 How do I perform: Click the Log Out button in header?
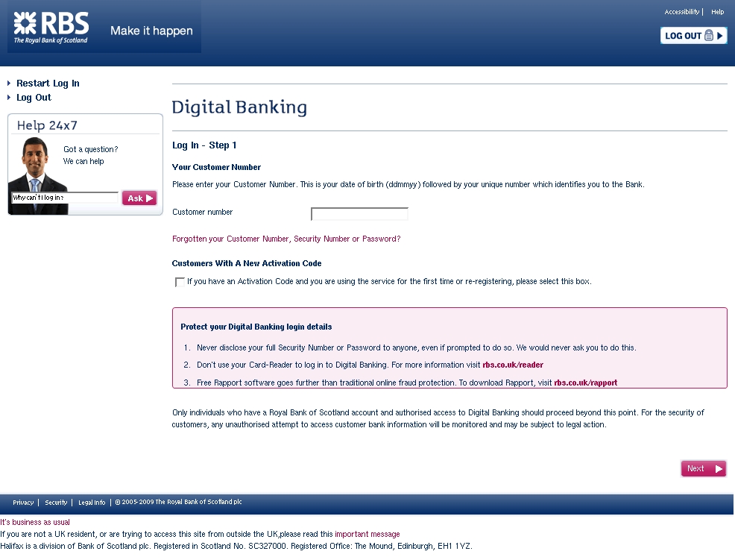(693, 36)
